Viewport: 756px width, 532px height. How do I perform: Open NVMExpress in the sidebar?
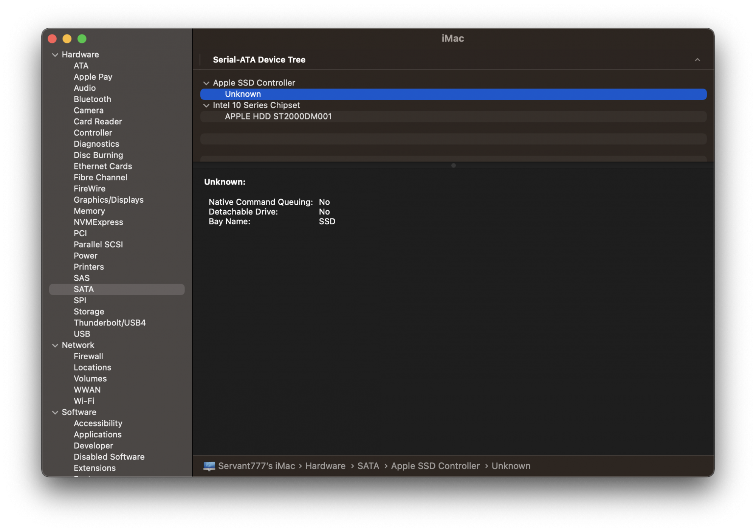(98, 222)
